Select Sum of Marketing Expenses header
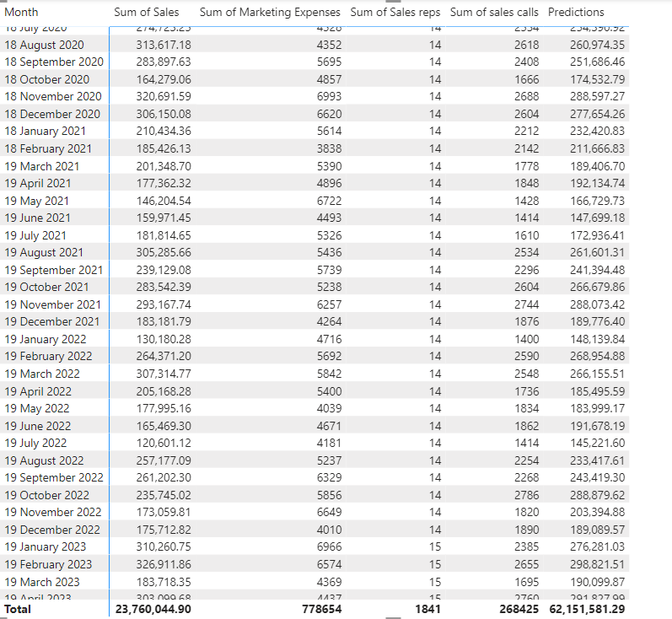Image resolution: width=672 pixels, height=619 pixels. click(x=270, y=12)
